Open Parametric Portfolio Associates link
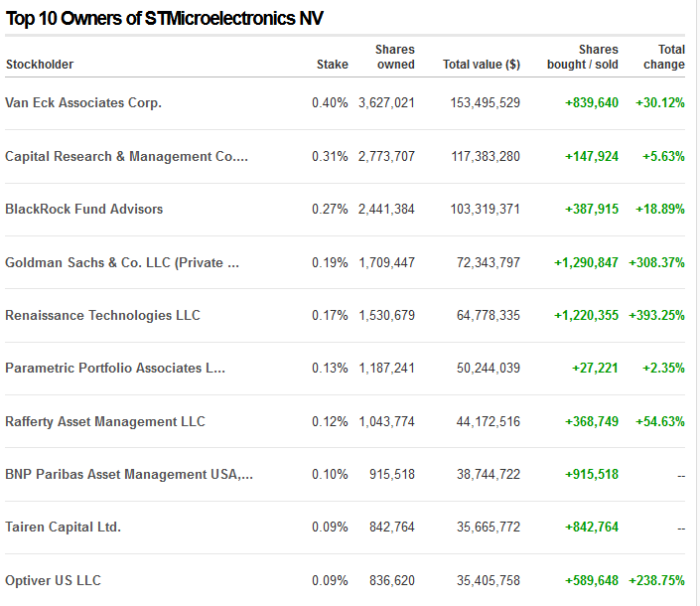Screen dimensions: 700x606 (115, 368)
